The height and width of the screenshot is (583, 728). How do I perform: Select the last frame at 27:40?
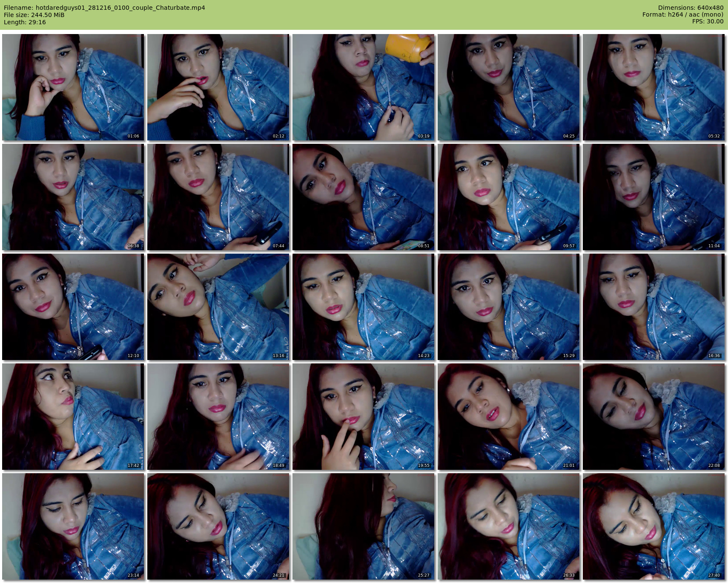(653, 526)
